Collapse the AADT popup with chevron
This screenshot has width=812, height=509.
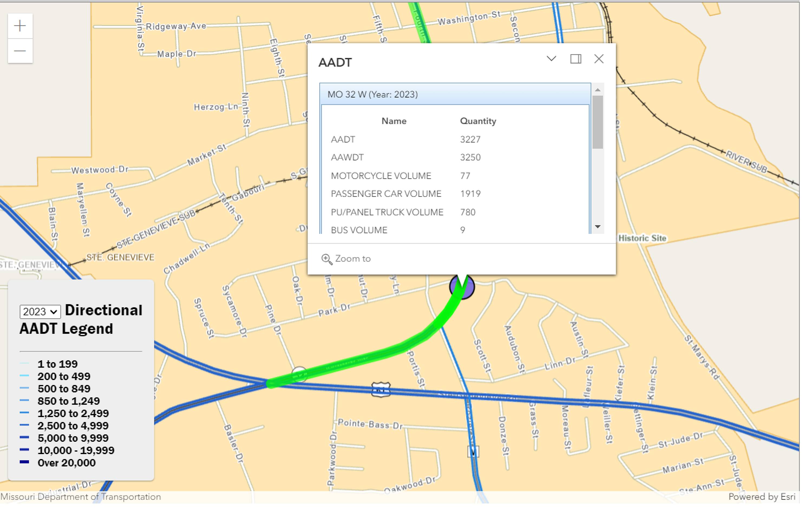point(551,59)
